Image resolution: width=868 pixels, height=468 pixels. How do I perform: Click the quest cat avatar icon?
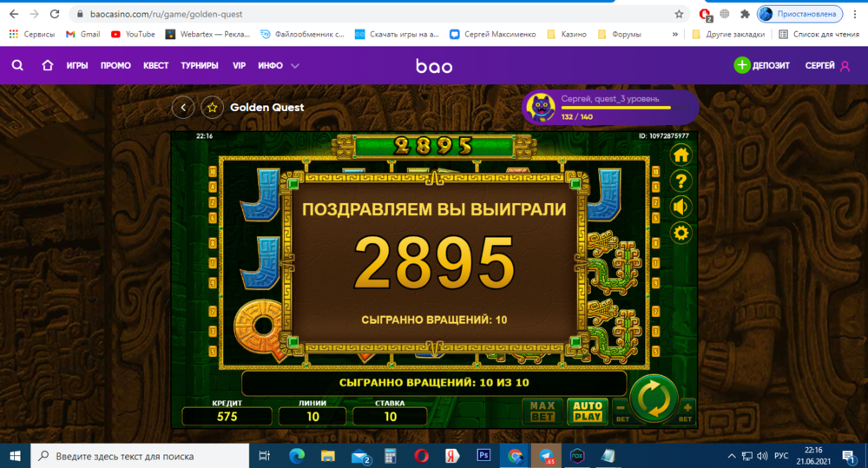(540, 108)
